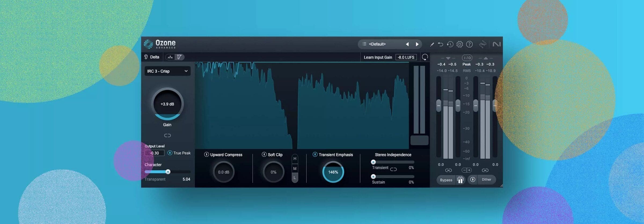Click the Dither button
This screenshot has height=224, width=644.
486,180
